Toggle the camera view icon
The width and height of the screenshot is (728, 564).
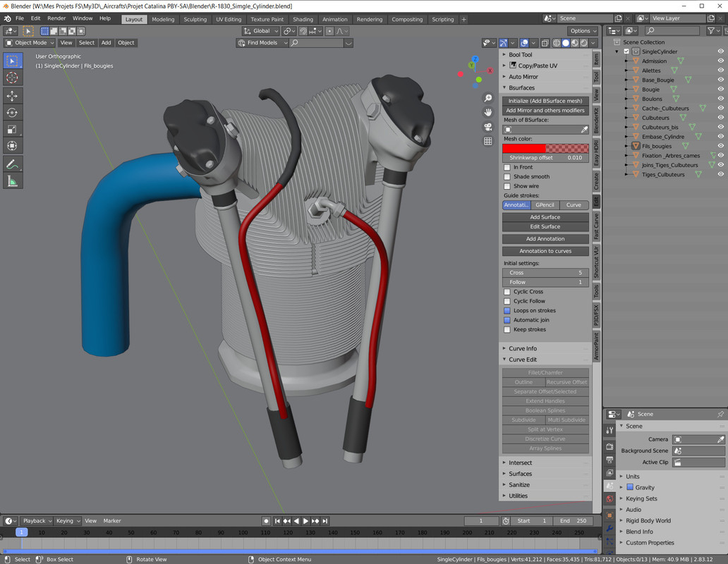488,127
